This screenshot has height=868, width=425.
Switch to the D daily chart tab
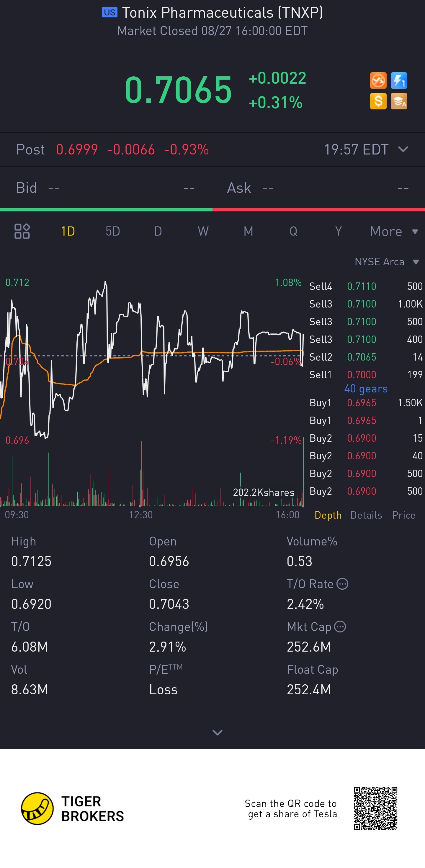[x=158, y=231]
